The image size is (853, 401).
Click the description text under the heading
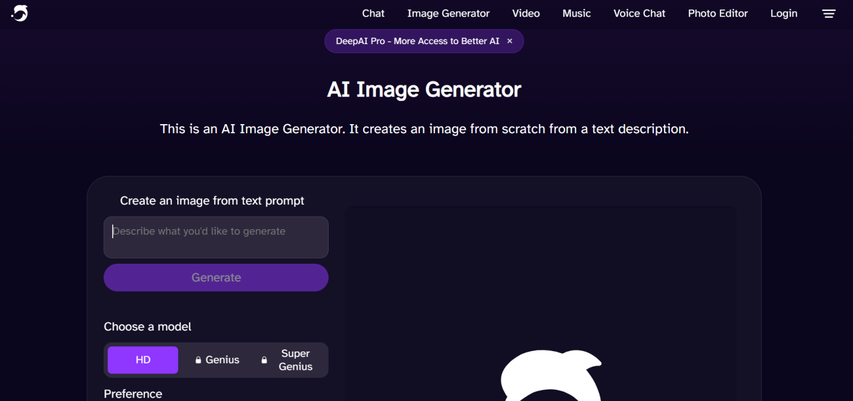tap(424, 129)
